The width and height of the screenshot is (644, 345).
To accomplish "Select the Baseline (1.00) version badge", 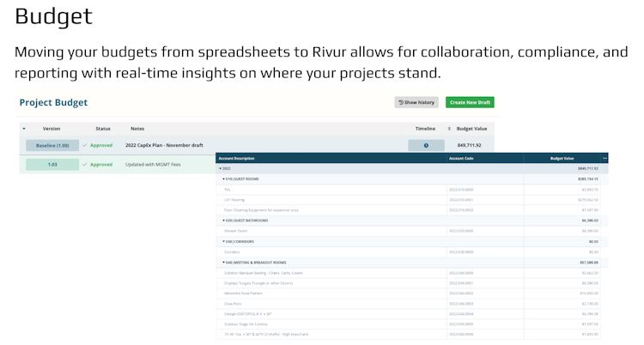I will coord(52,145).
